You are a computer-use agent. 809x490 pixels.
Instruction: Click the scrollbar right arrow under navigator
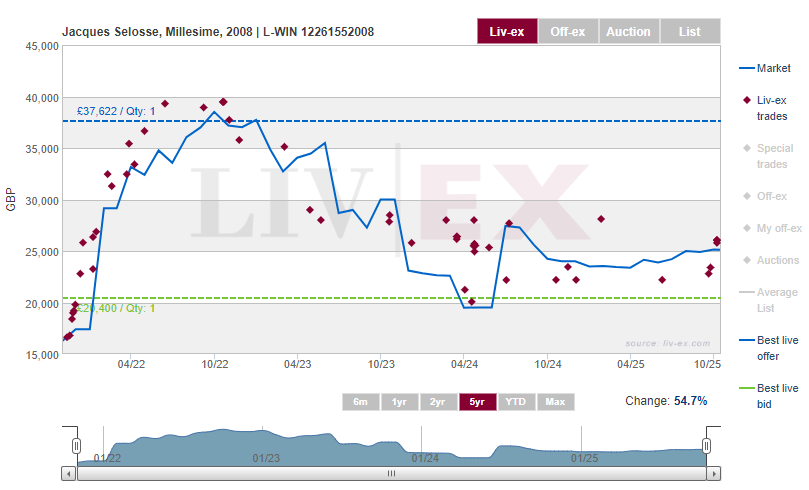(712, 474)
